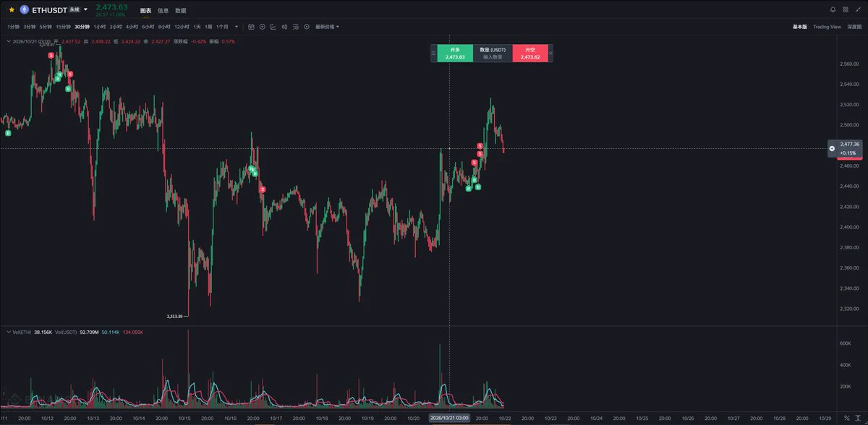868x425 pixels.
Task: Toggle percentage scale % at bottom right
Action: [847, 418]
